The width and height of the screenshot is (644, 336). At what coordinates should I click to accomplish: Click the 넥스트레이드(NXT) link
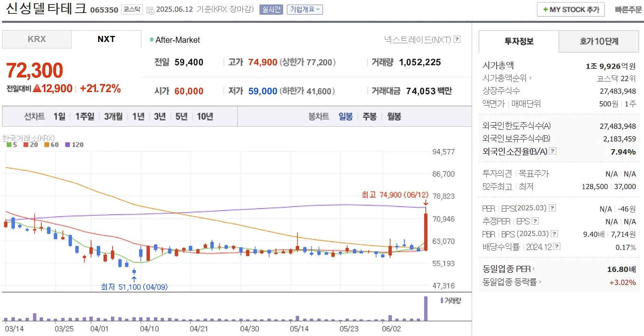418,40
